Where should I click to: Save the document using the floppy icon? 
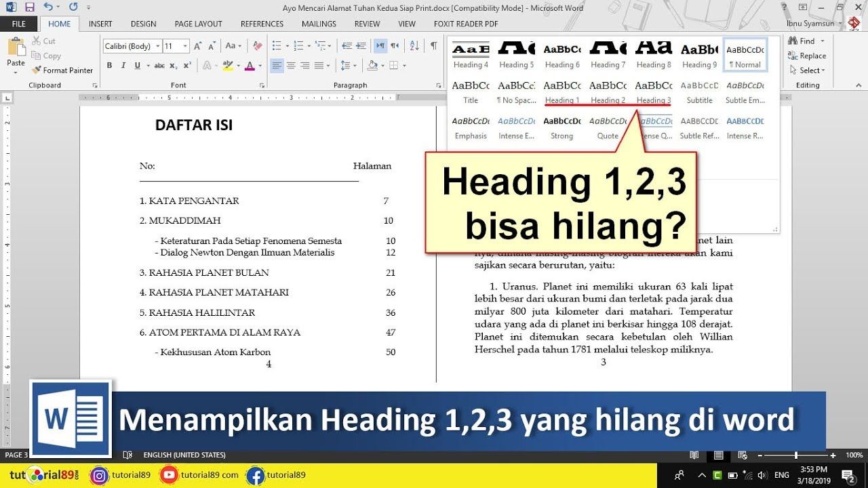[x=29, y=7]
